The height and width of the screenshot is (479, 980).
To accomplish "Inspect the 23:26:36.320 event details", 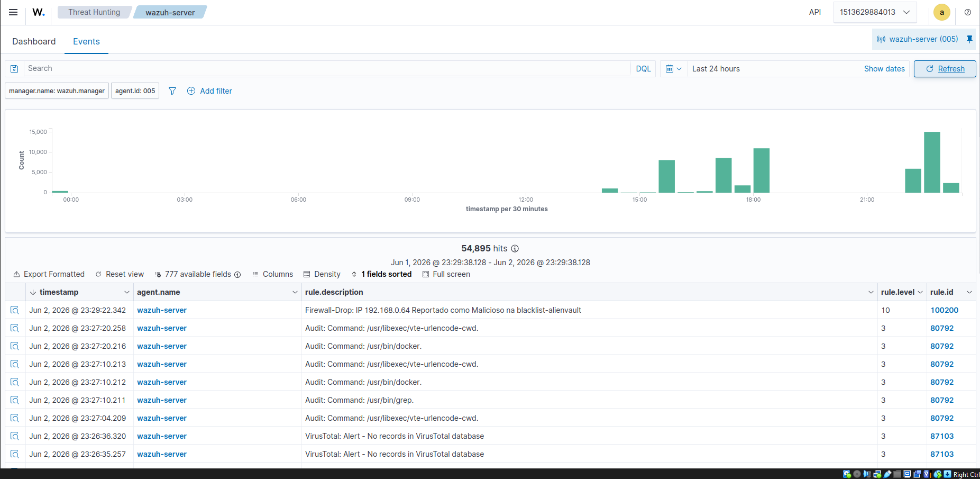I will 15,436.
